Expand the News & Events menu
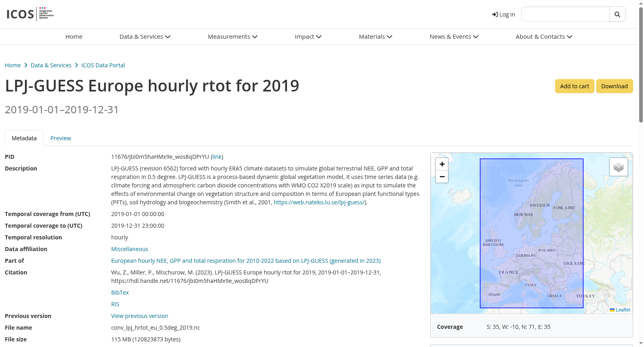 click(454, 37)
